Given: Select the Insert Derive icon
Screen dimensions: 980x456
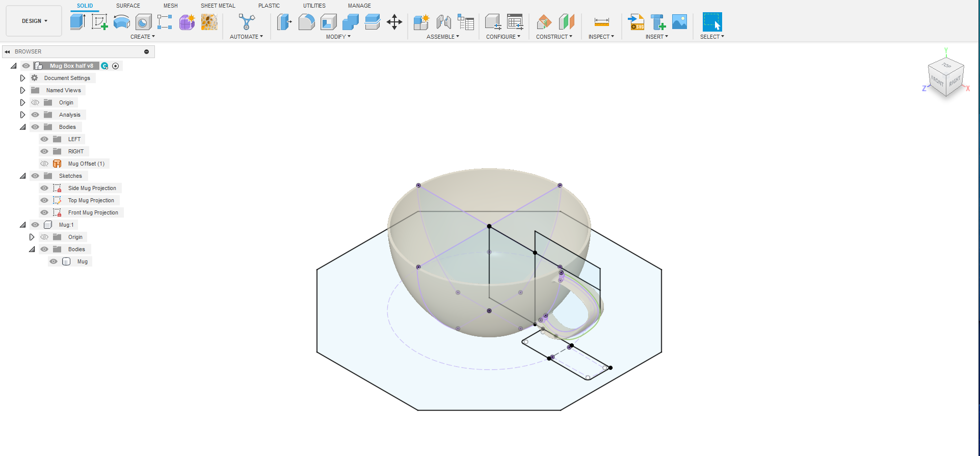Looking at the screenshot, I should tap(658, 22).
